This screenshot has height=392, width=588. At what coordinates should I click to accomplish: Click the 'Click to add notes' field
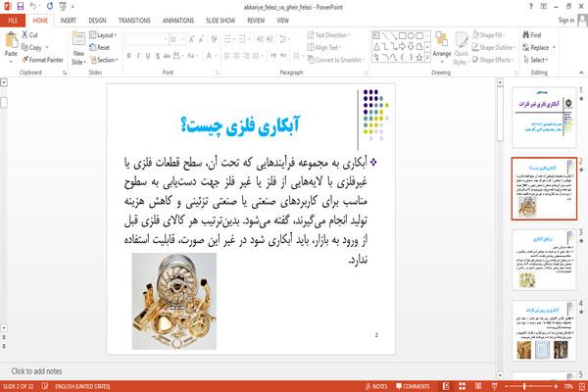click(x=36, y=371)
